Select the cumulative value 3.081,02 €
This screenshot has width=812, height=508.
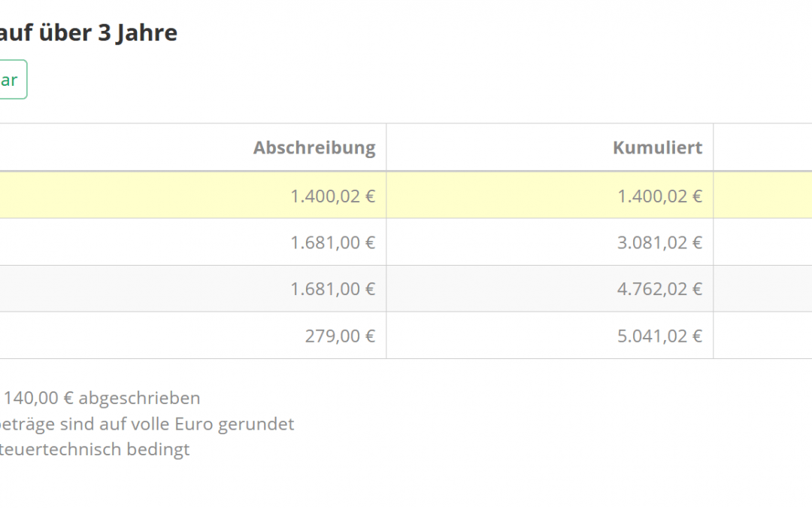click(659, 242)
